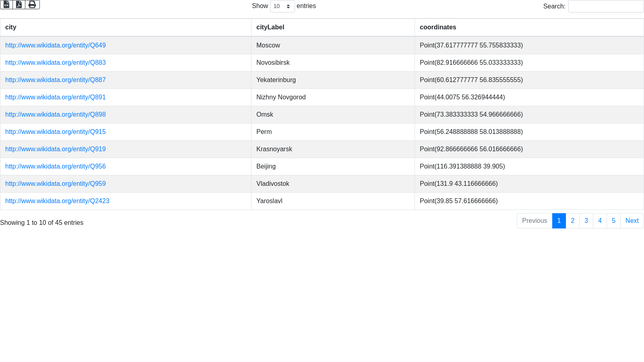Visit the Q2423 Yaroslavl entity link
Screen dimensions: 644x362
click(57, 201)
